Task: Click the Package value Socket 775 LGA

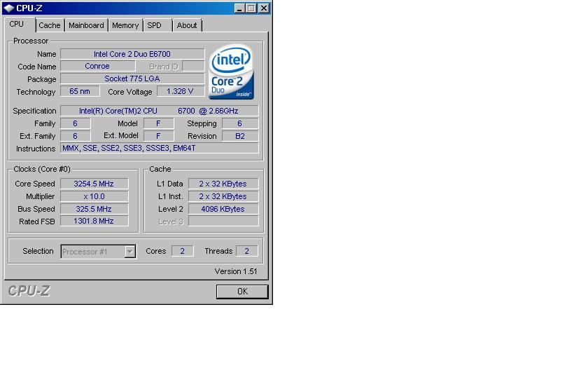Action: click(x=132, y=79)
